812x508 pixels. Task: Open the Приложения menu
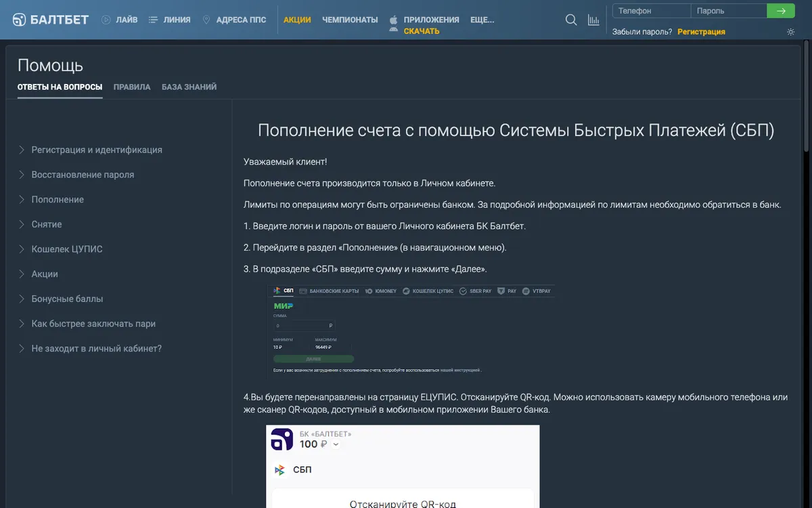point(431,20)
